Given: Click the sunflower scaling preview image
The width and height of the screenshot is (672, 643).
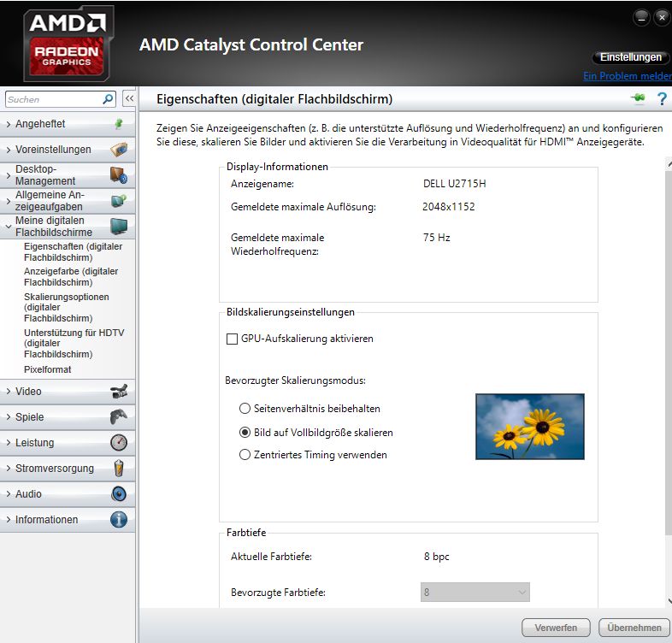Looking at the screenshot, I should (530, 427).
